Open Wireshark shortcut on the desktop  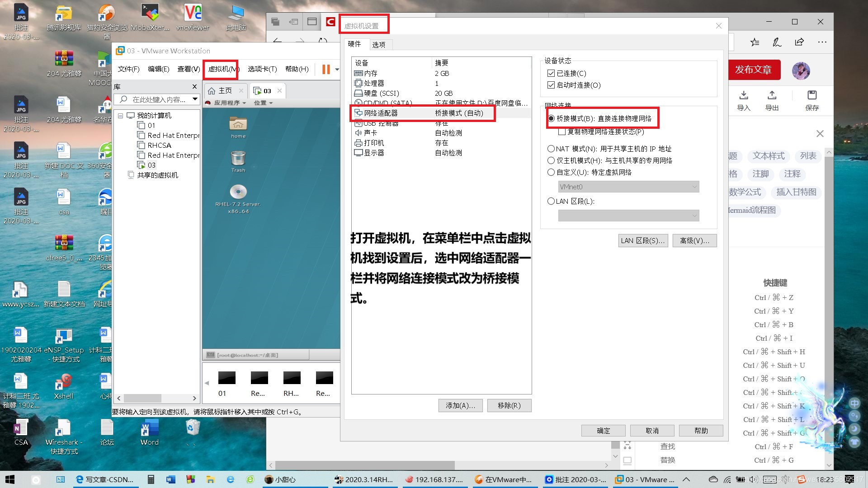click(x=64, y=436)
